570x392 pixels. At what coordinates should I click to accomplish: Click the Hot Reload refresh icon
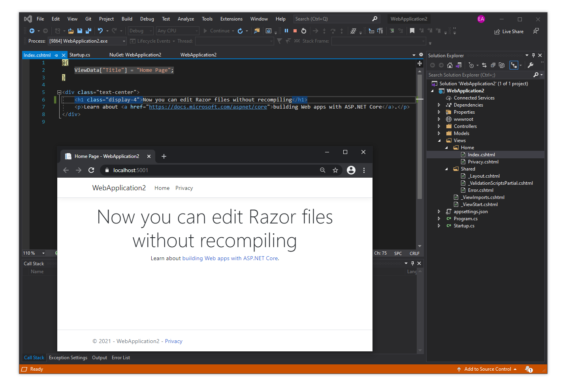click(240, 31)
